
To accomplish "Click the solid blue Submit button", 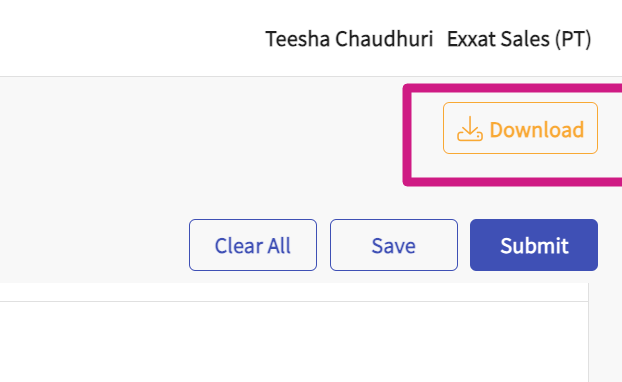I will pyautogui.click(x=534, y=245).
